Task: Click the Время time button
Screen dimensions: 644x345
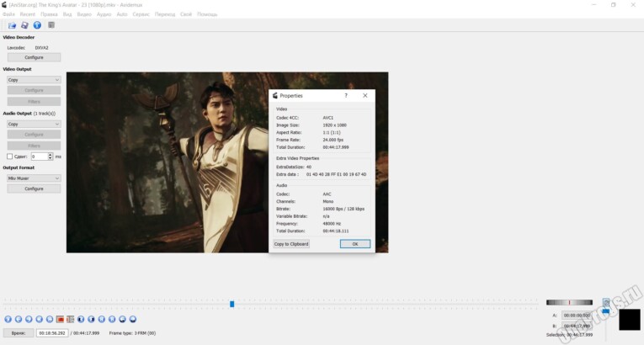Action: point(18,333)
